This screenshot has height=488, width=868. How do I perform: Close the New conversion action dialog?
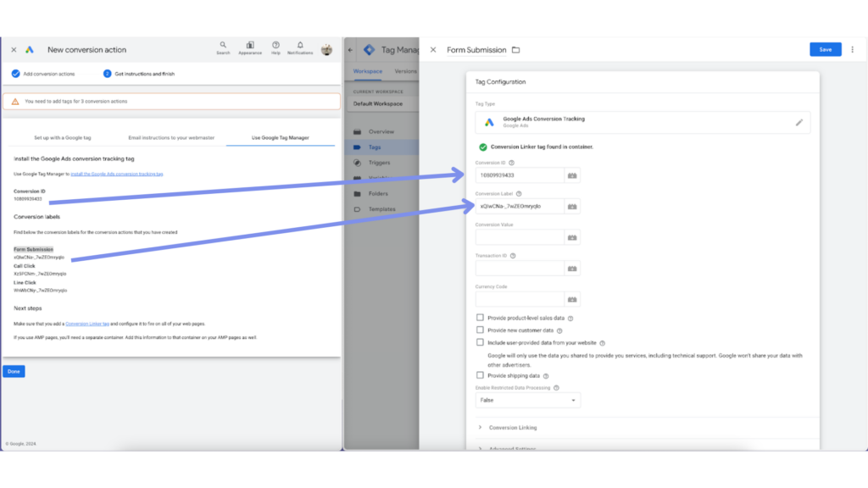(x=14, y=50)
